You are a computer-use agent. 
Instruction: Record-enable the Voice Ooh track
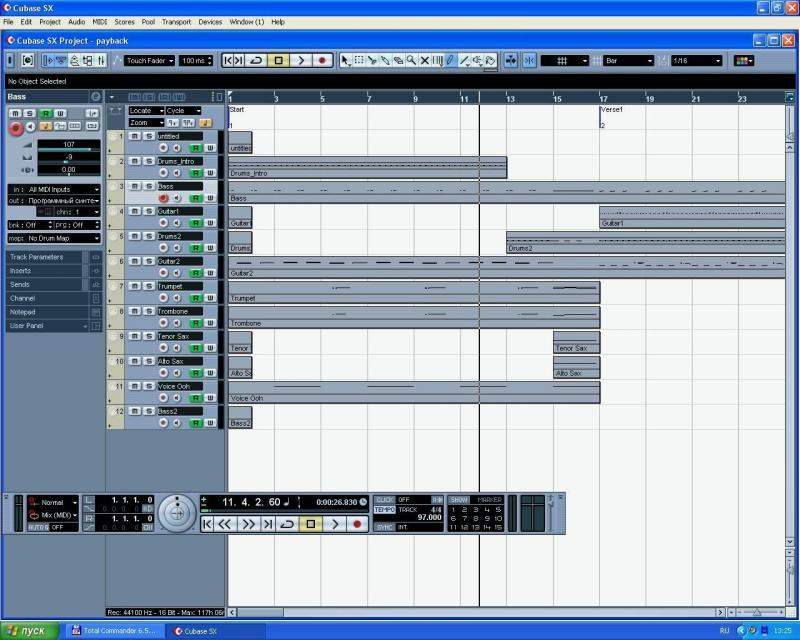163,398
